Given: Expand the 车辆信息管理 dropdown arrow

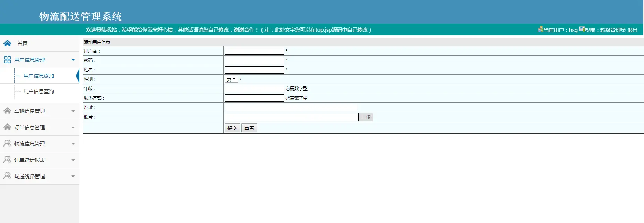Looking at the screenshot, I should coord(73,111).
